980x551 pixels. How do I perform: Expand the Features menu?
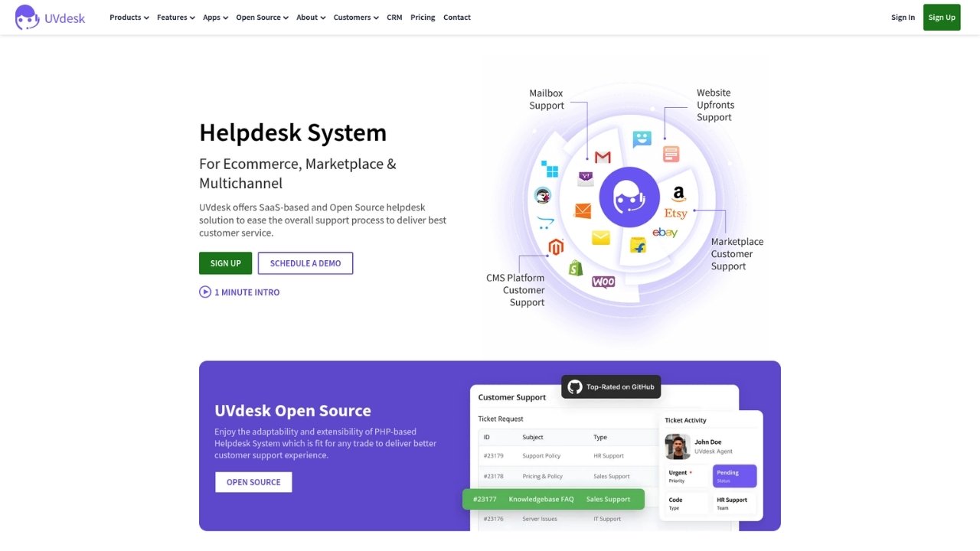coord(175,17)
